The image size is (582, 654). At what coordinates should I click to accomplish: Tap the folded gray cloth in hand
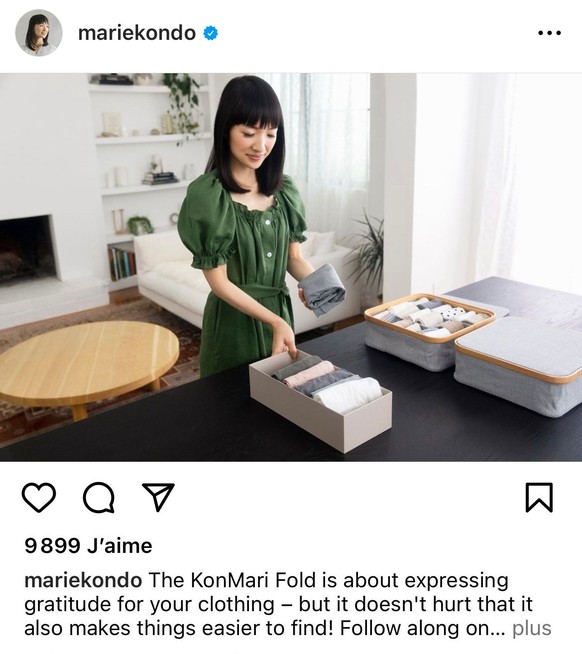(x=322, y=289)
